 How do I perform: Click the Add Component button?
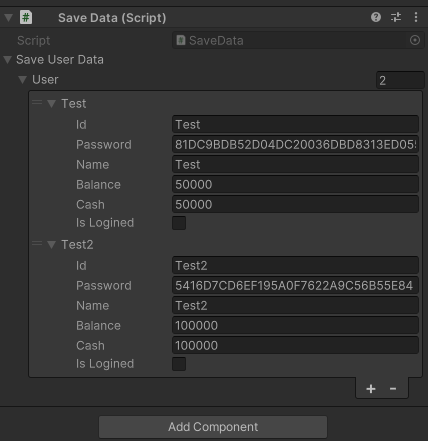213,427
